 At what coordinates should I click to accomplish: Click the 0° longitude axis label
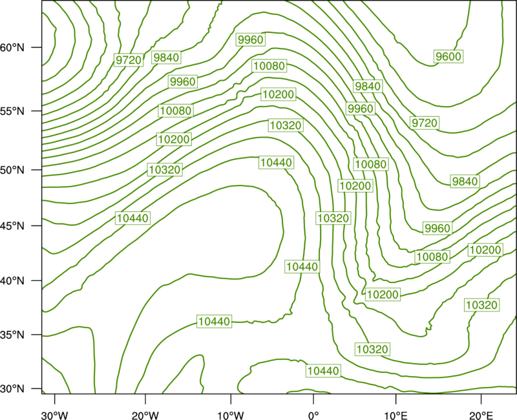[313, 415]
